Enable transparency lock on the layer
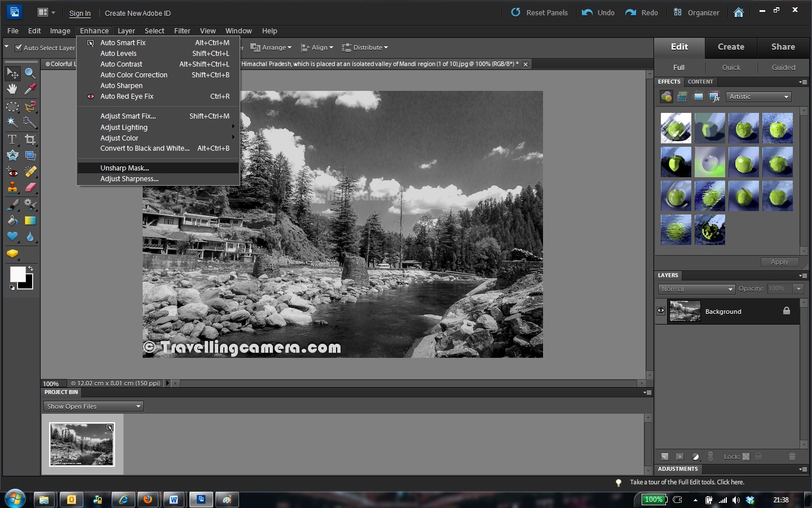812x508 pixels. [745, 457]
